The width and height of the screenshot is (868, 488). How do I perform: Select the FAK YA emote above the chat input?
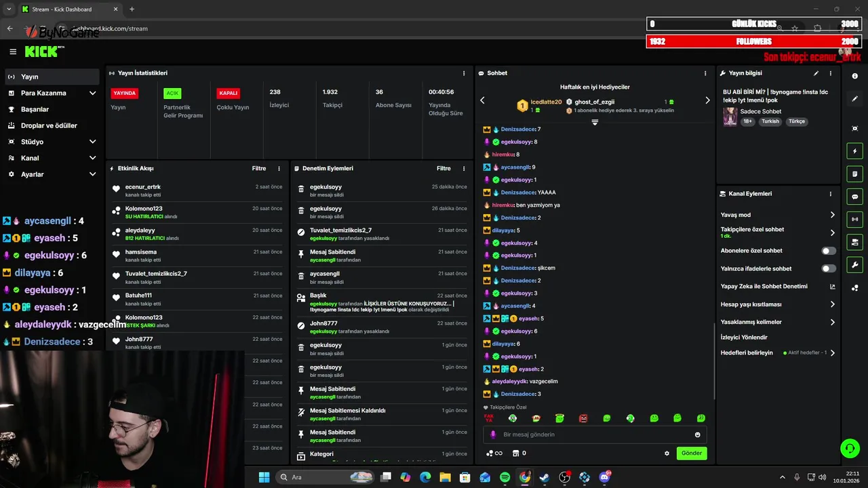click(x=488, y=418)
